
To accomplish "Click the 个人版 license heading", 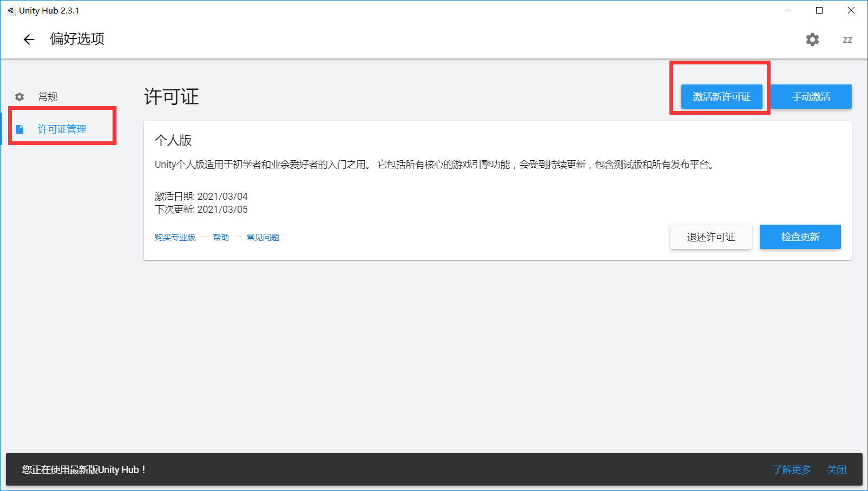I will [173, 140].
